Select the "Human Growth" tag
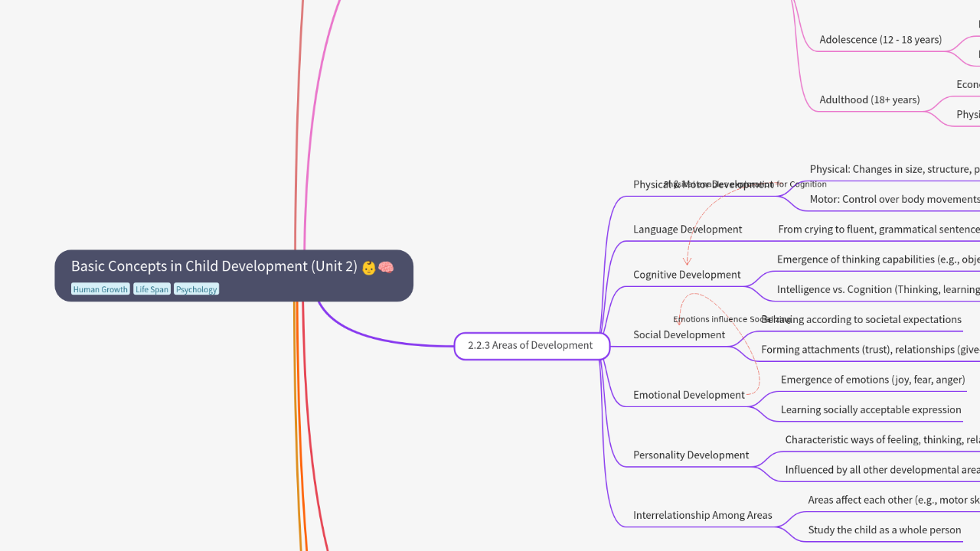980x551 pixels. (x=100, y=289)
